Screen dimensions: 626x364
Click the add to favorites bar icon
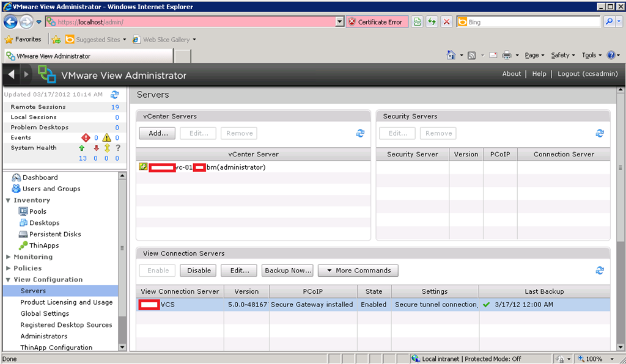[x=56, y=40]
